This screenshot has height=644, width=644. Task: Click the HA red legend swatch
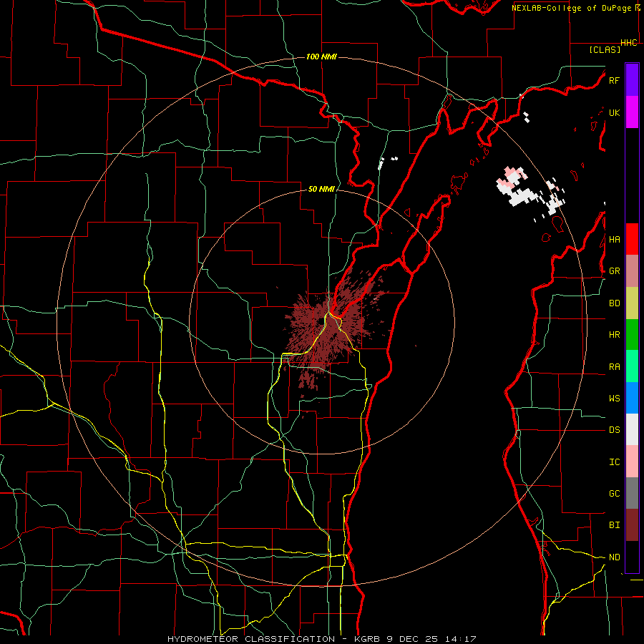(632, 239)
